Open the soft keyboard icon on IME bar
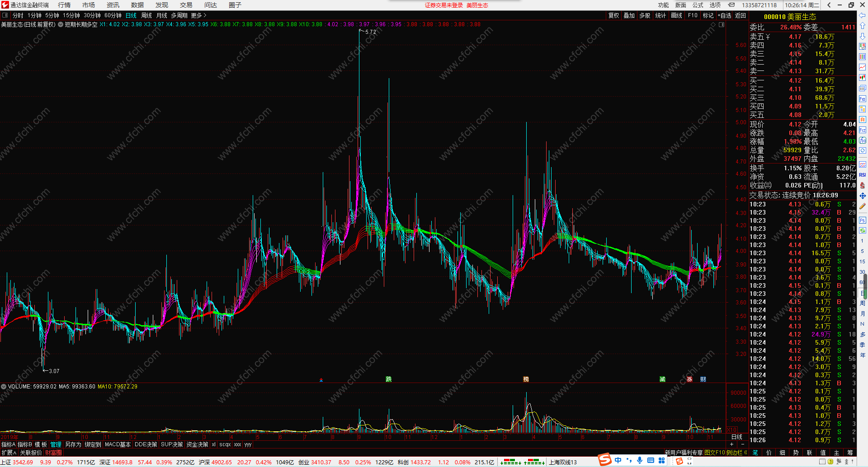The height and width of the screenshot is (467, 868). click(x=651, y=460)
